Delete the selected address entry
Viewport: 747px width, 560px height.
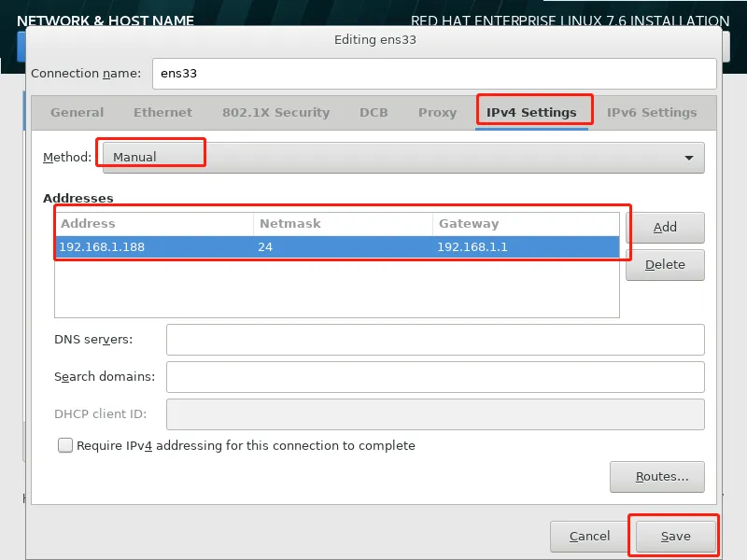[x=665, y=264]
